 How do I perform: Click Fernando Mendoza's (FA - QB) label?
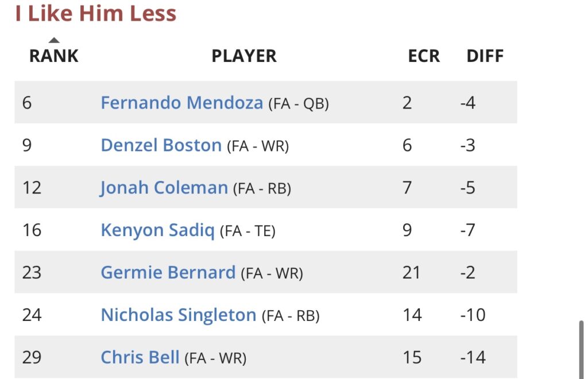tap(299, 104)
